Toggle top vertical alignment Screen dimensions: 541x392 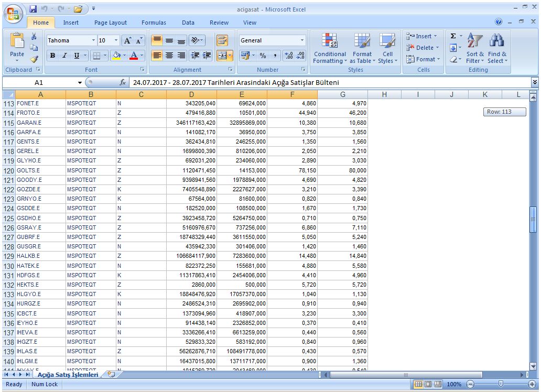pos(157,40)
